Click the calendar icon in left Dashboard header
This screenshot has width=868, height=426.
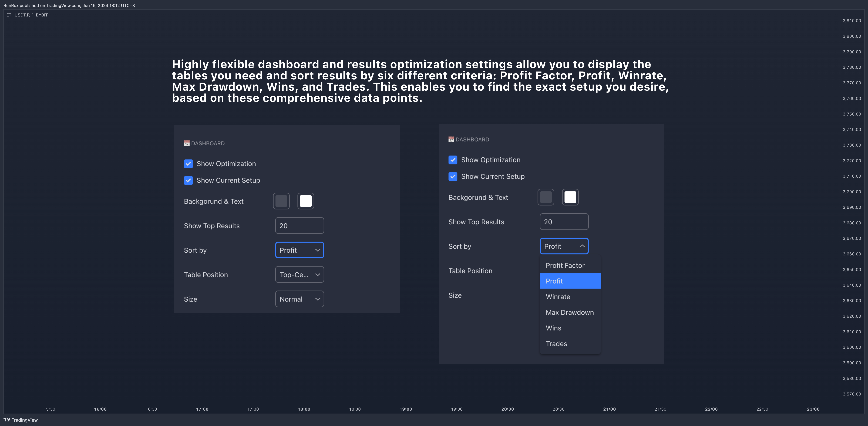coord(187,143)
